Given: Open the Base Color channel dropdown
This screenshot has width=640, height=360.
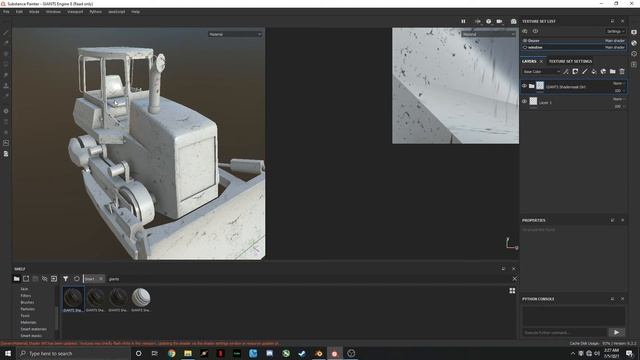Looking at the screenshot, I should pyautogui.click(x=542, y=71).
